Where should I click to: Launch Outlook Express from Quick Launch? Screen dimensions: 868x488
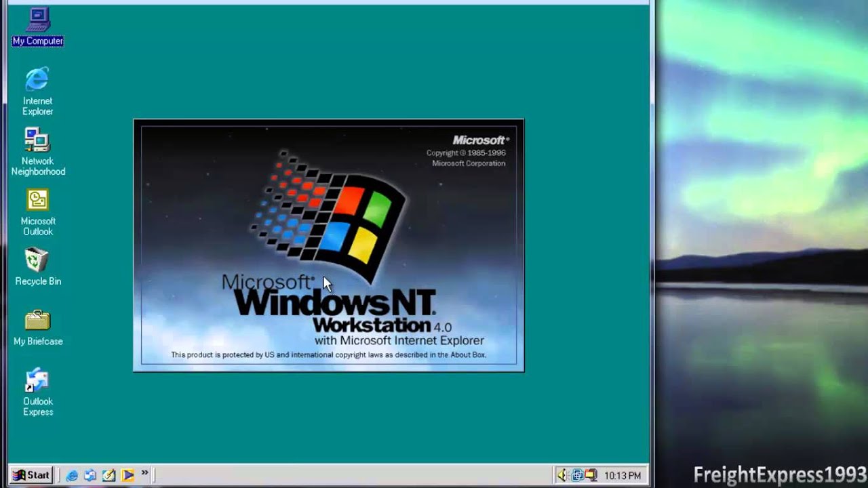click(x=90, y=475)
